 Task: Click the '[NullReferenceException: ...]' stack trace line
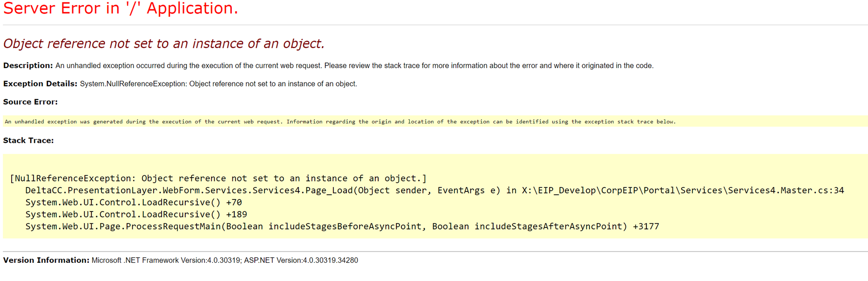[218, 178]
